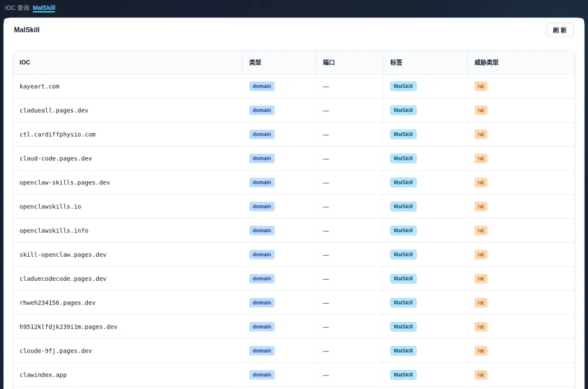Screen dimensions: 588x389
Task: Click the MalSkill tag for claud-code.pages.dev
Action: point(403,158)
